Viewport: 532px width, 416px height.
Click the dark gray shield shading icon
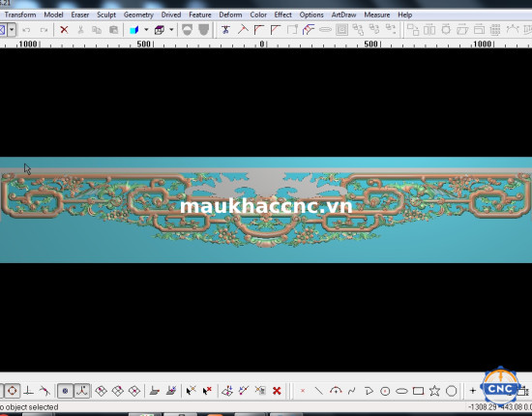tap(203, 30)
